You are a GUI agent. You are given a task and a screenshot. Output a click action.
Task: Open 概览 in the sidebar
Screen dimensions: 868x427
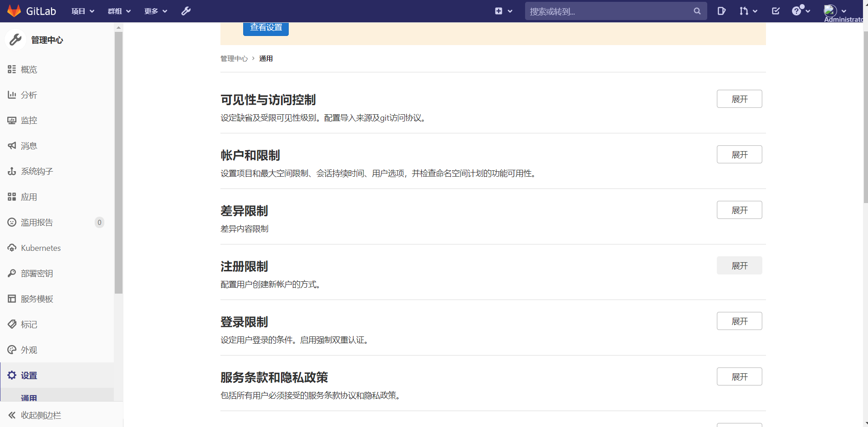click(57, 69)
